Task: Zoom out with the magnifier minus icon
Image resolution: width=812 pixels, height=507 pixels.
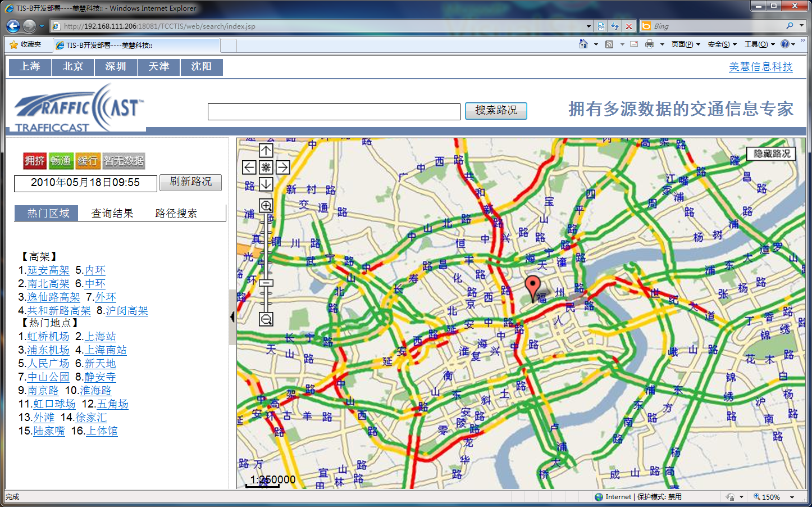Action: [266, 319]
